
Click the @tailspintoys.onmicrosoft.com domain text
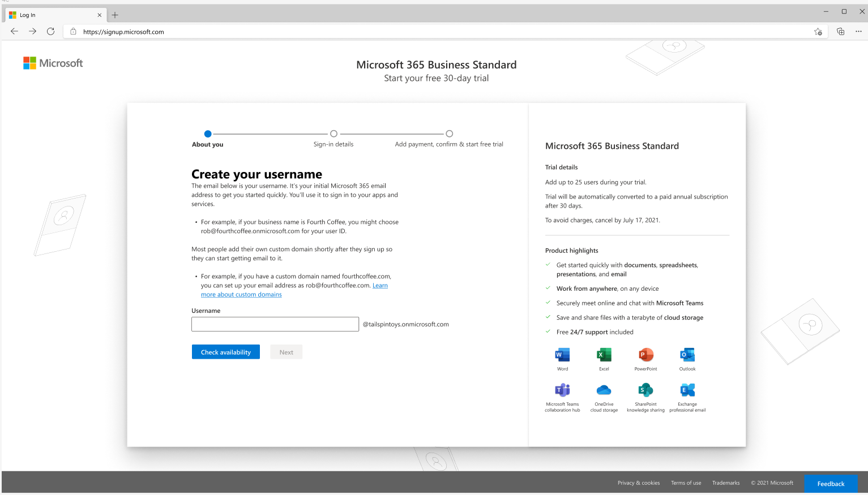[x=406, y=324]
